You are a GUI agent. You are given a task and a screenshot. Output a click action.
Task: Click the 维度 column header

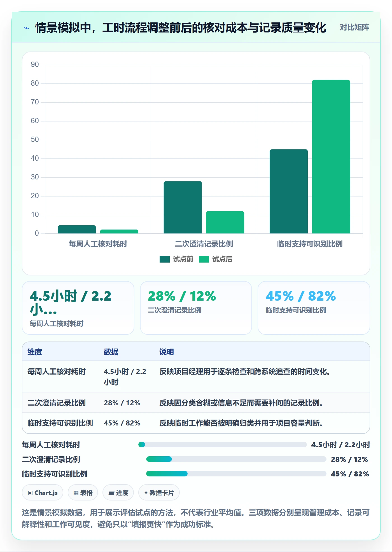point(35,352)
